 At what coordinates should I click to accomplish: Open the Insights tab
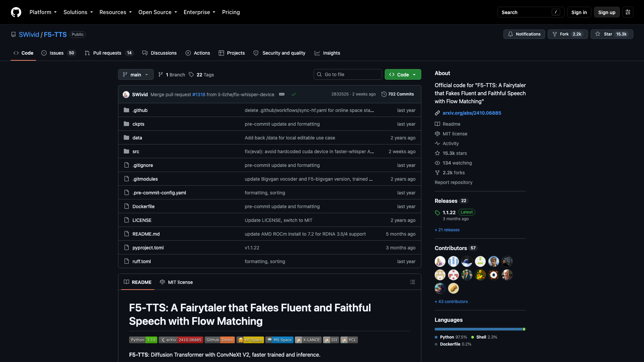tap(327, 53)
